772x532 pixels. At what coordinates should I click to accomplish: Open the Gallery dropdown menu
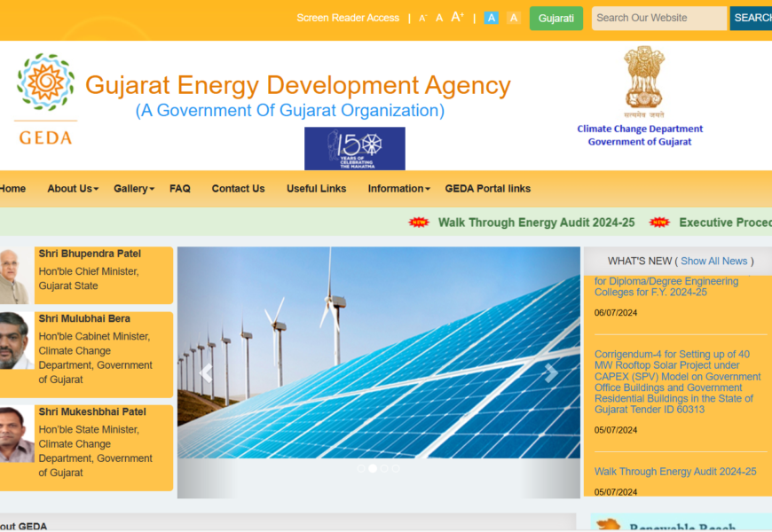point(134,189)
